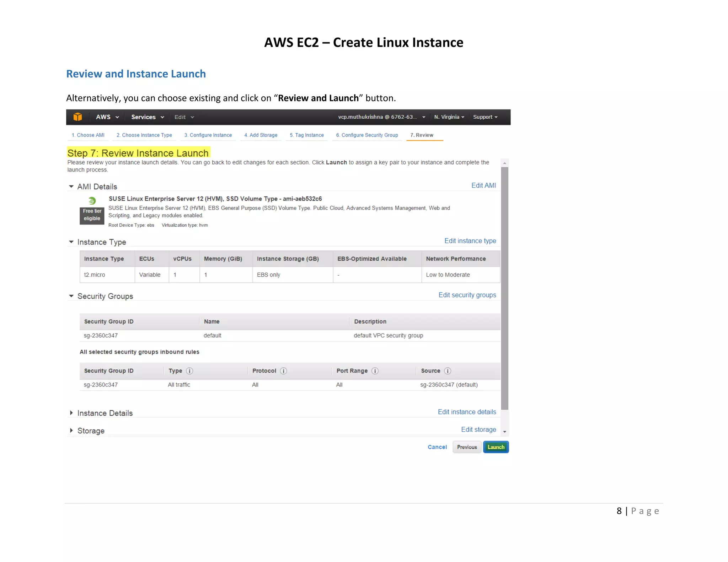728x562 pixels.
Task: Click the Edit instance details link
Action: [x=467, y=412]
